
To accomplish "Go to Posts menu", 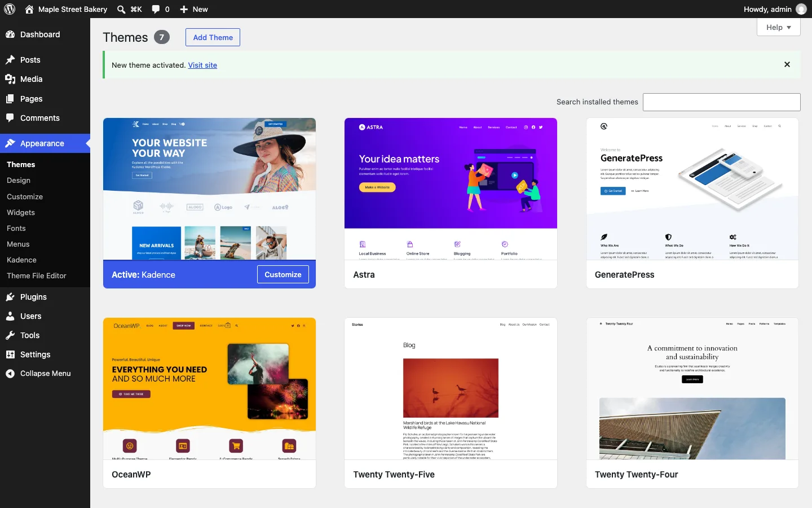I will pos(45,60).
